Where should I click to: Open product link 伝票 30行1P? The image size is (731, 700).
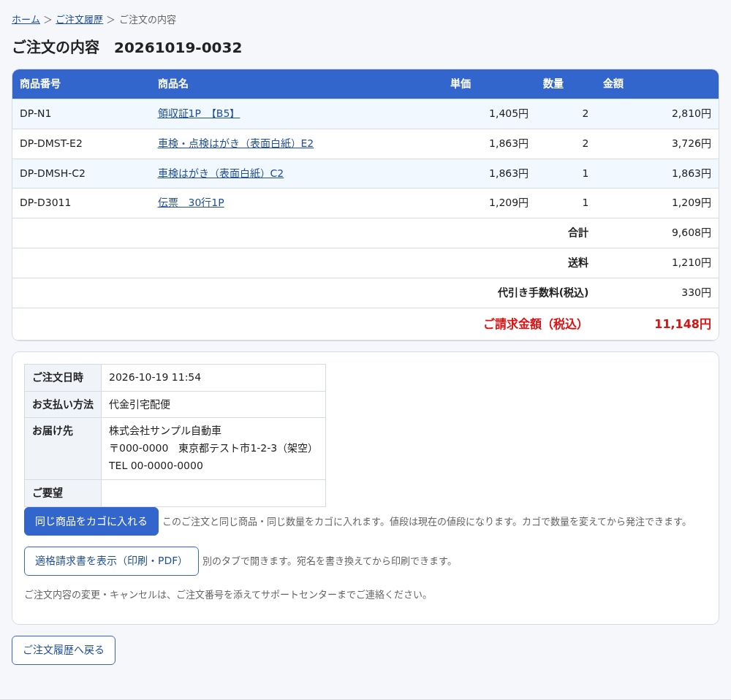[191, 202]
